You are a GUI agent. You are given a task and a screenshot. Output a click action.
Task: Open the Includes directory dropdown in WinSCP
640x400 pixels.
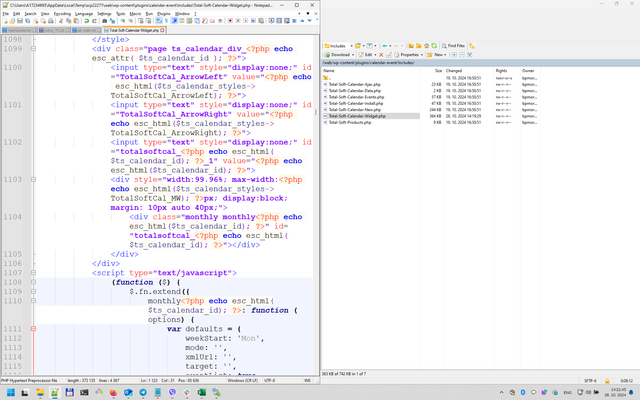pos(351,46)
